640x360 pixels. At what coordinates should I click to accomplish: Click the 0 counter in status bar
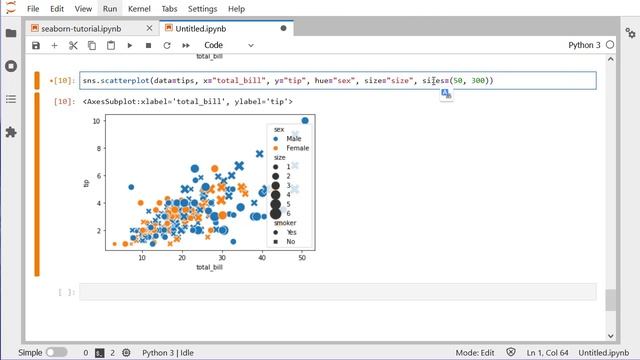85,353
